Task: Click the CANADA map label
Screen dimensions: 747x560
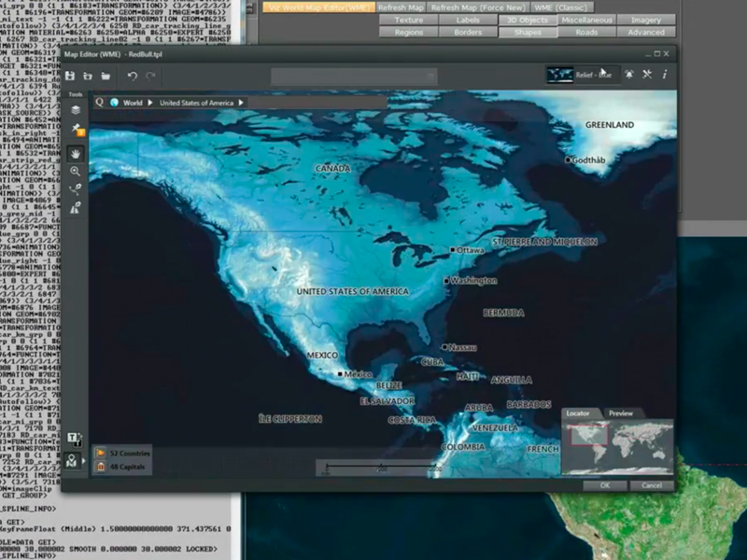Action: [333, 169]
